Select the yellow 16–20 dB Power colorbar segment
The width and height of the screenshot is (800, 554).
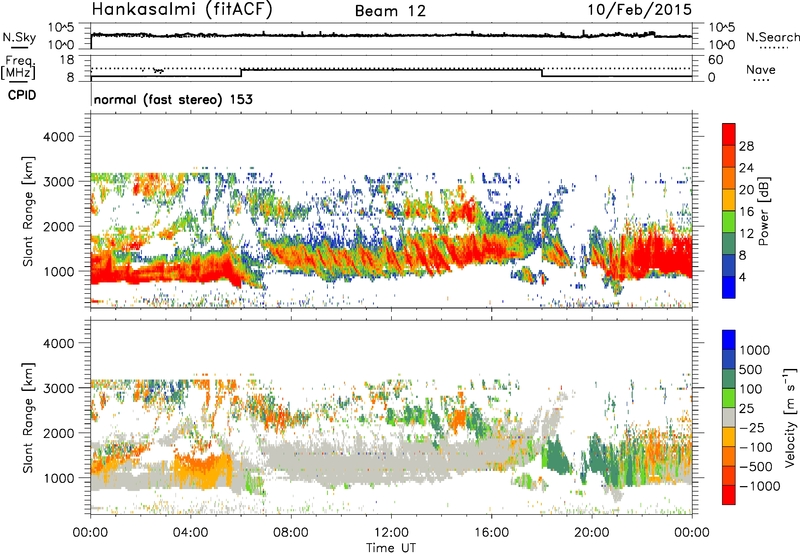click(x=729, y=200)
